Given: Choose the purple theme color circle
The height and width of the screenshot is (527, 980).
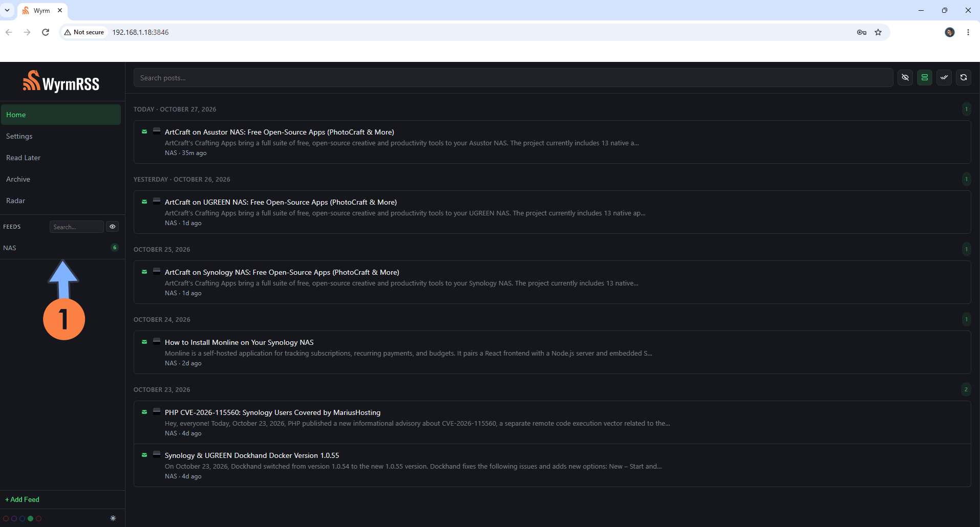Looking at the screenshot, I should [x=14, y=518].
